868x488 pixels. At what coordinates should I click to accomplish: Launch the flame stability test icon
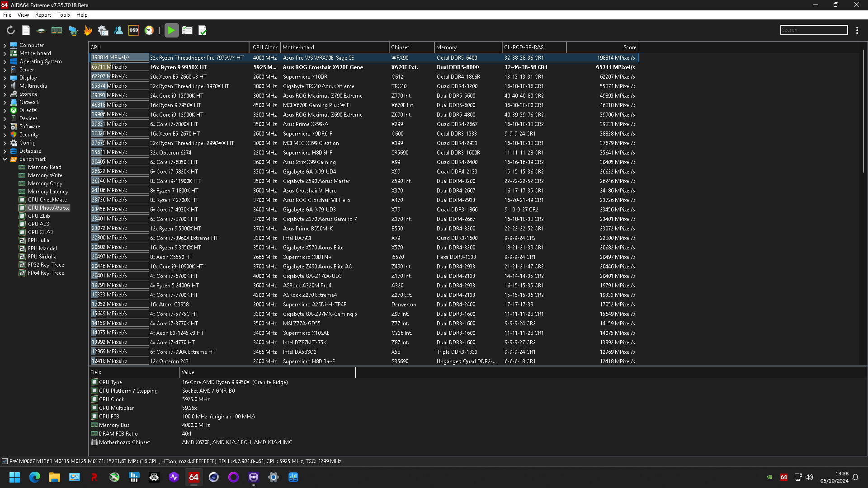(88, 30)
